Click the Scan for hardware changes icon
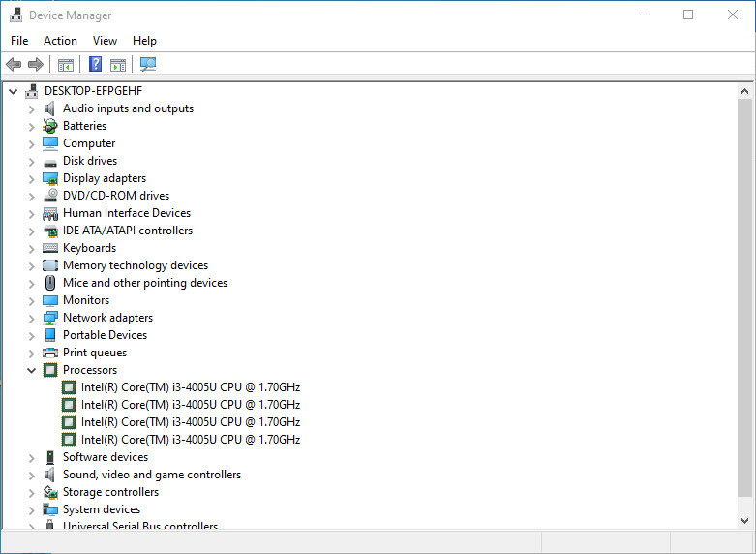756x554 pixels. (x=147, y=64)
